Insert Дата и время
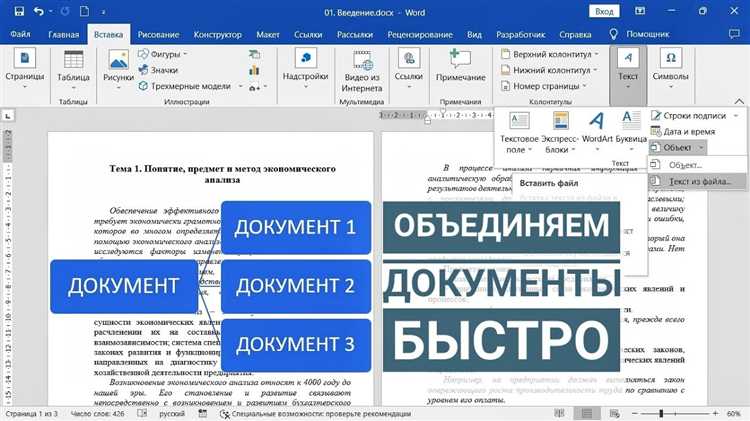The image size is (750, 421). pos(683,132)
